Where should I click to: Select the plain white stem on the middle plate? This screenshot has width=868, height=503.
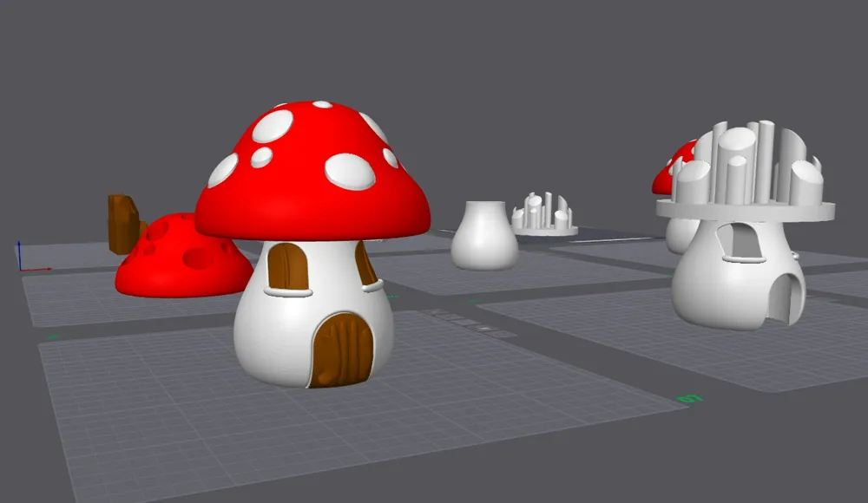484,236
